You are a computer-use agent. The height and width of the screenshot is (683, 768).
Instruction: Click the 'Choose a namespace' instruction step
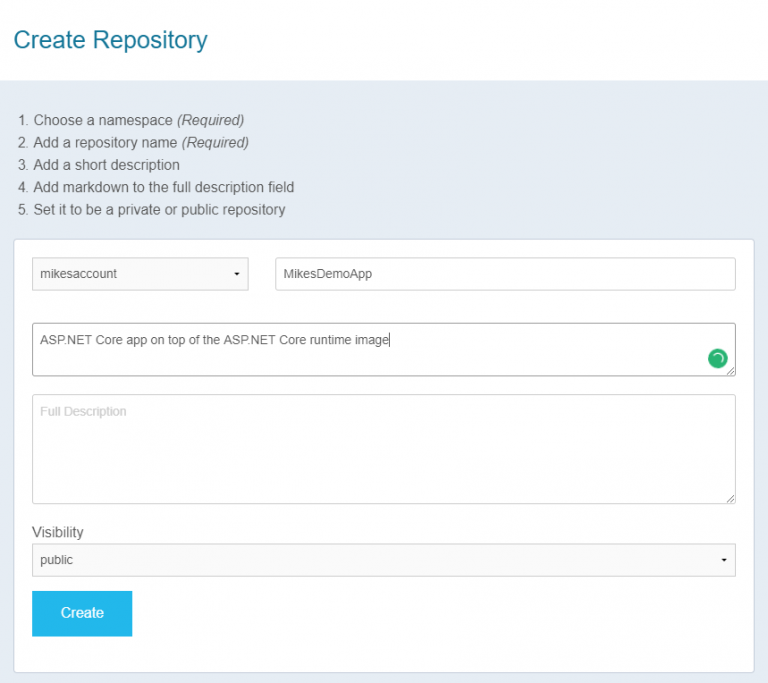click(x=102, y=120)
